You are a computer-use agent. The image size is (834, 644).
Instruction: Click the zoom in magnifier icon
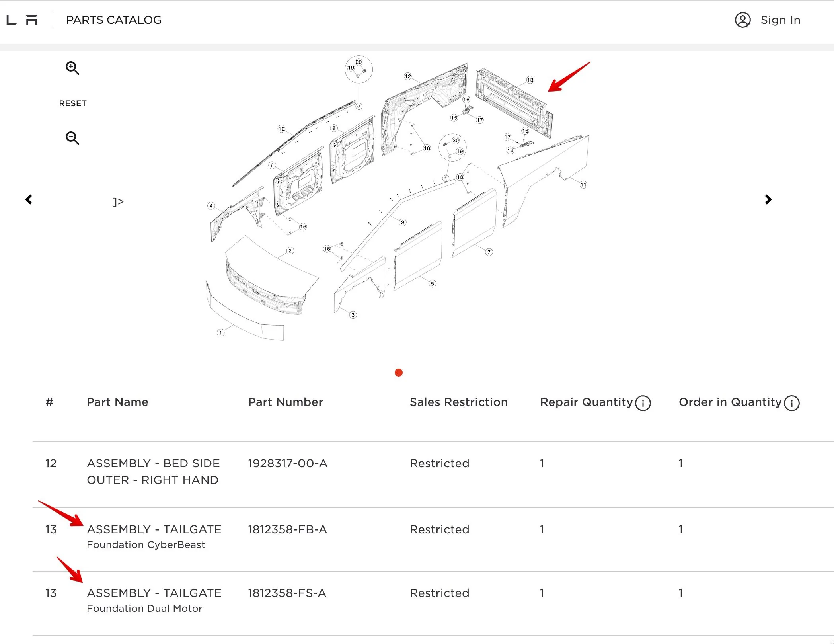(x=72, y=68)
